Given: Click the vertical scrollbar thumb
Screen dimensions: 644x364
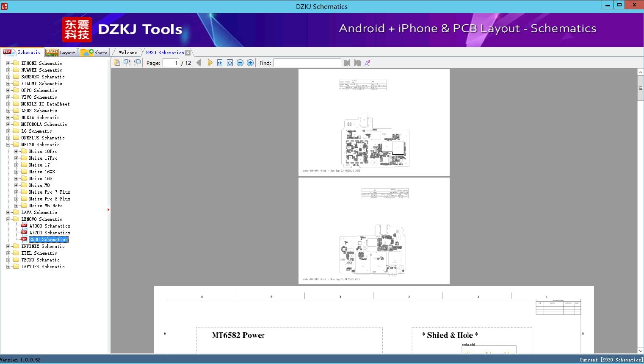Looking at the screenshot, I should click(641, 88).
